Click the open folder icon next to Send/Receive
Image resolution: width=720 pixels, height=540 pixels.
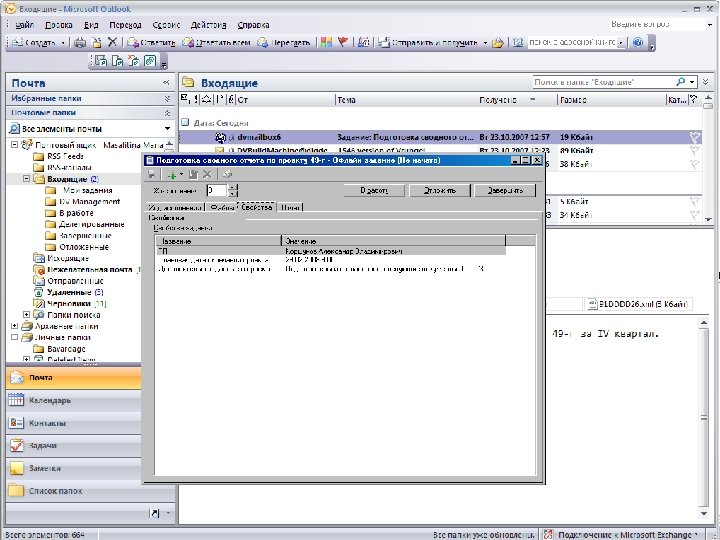click(x=498, y=43)
